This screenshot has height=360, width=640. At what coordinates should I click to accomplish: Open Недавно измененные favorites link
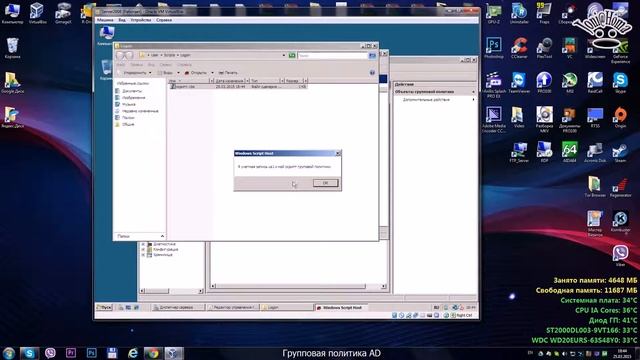137,111
